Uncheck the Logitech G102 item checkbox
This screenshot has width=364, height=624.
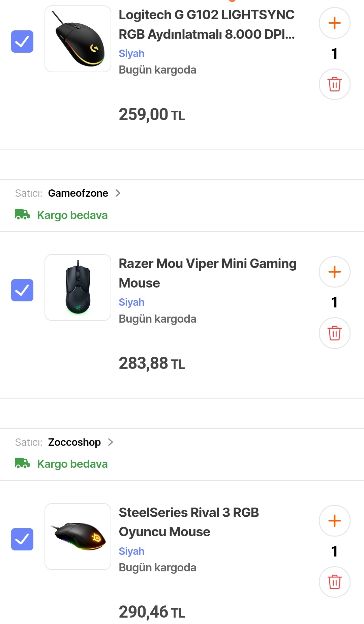coord(22,42)
